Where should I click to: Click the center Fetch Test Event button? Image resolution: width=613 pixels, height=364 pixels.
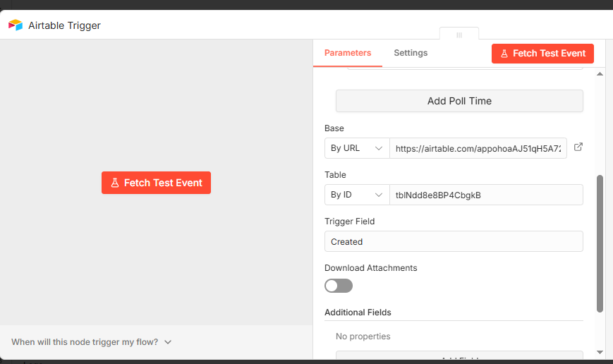click(156, 183)
